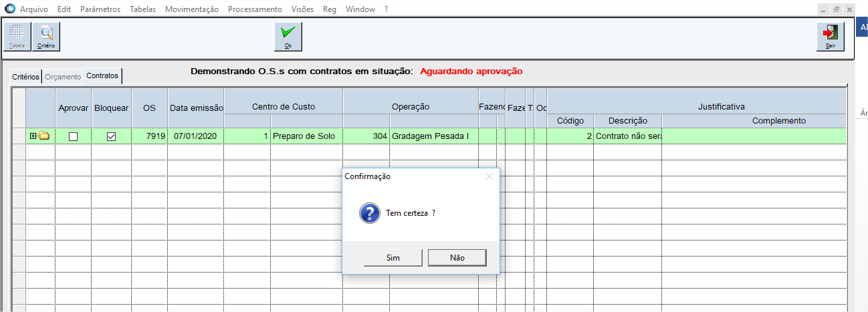
Task: Confirm by clicking Sim
Action: pos(393,258)
